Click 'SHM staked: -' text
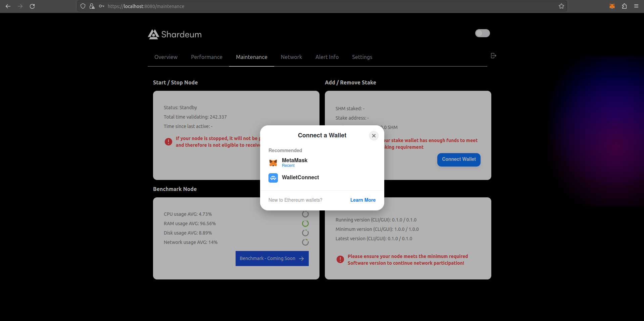The width and height of the screenshot is (644, 321). pos(350,109)
